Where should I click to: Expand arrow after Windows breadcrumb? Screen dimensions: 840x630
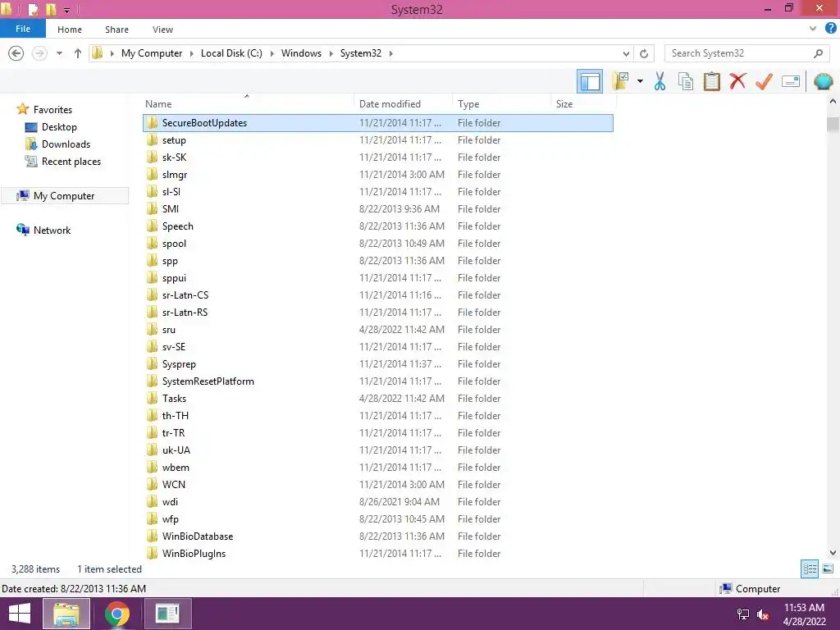[x=331, y=53]
